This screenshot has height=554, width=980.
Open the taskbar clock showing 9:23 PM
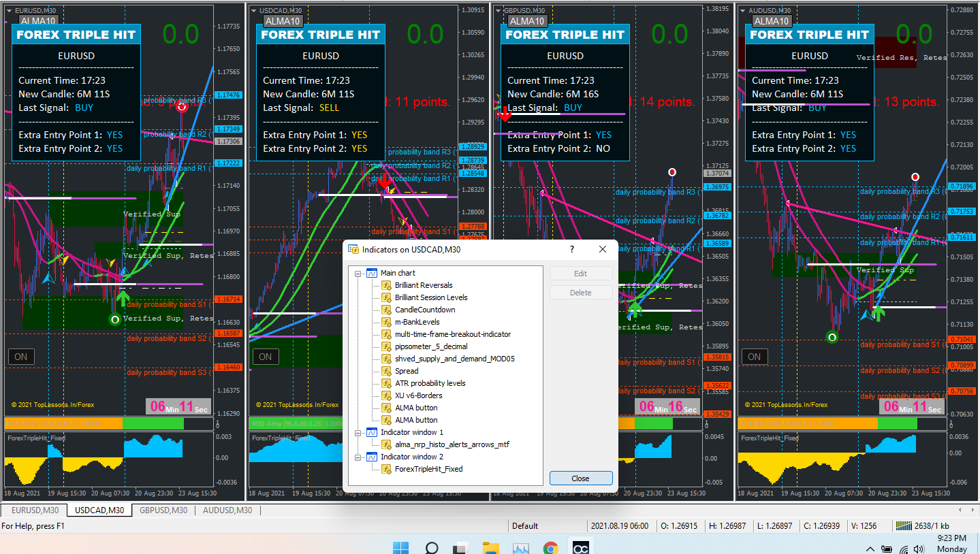pyautogui.click(x=952, y=544)
